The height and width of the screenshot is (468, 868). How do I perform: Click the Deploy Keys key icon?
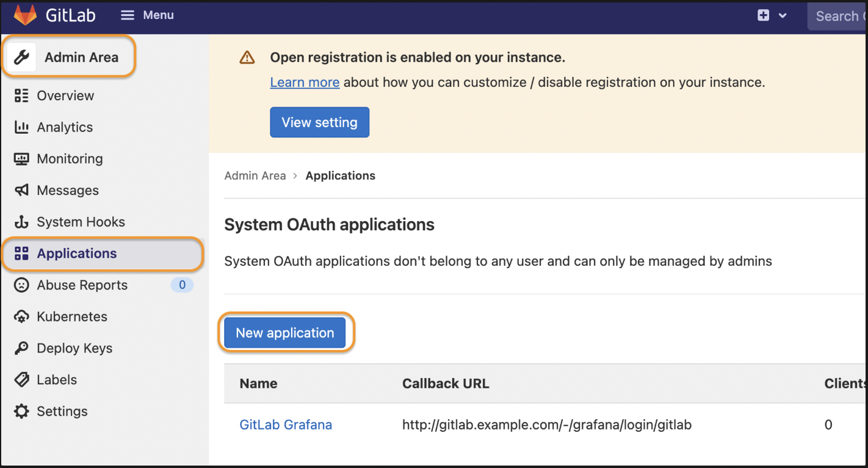coord(21,348)
